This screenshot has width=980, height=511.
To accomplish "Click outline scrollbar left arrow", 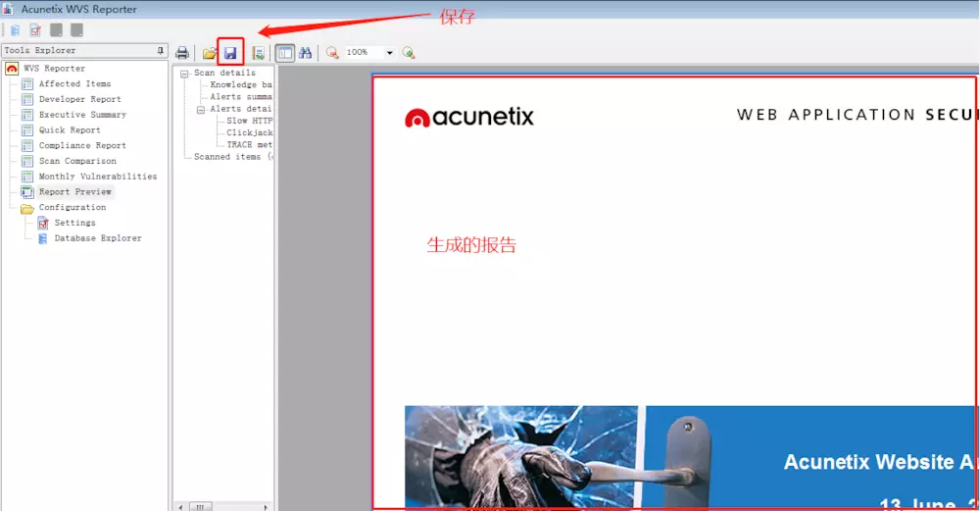I will [x=180, y=507].
